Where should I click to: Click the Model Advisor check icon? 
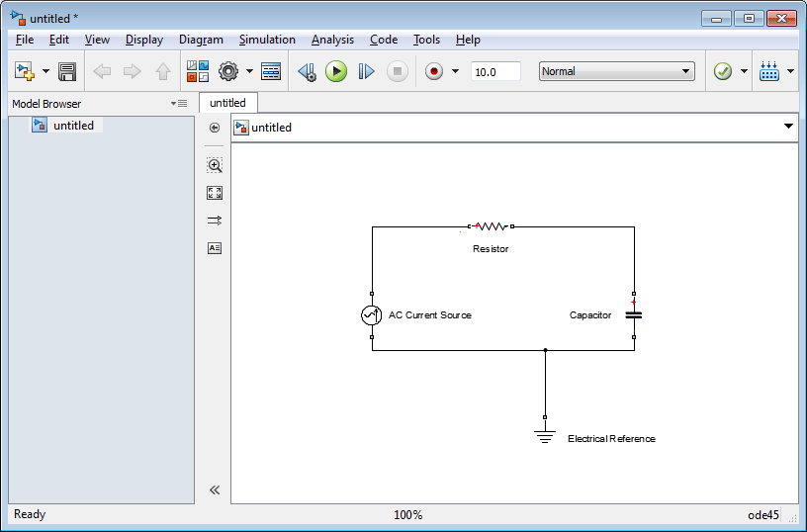click(723, 71)
